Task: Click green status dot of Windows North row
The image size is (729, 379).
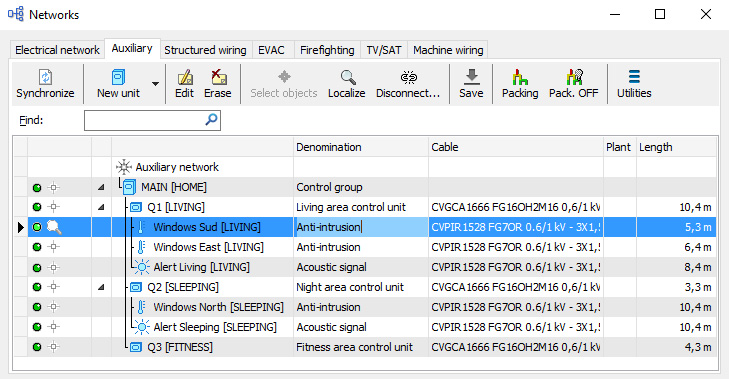Action: click(37, 307)
